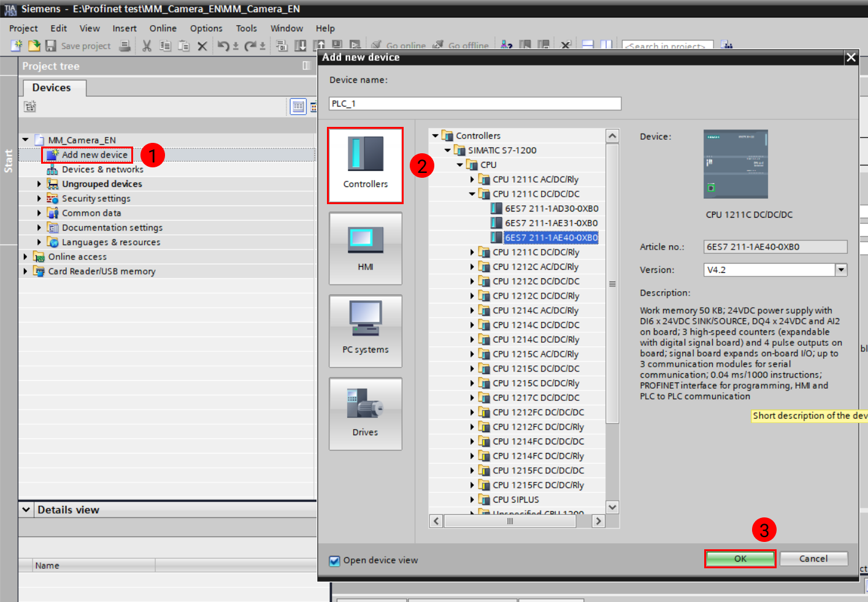
Task: Click the Paste toolbar icon
Action: [x=183, y=45]
